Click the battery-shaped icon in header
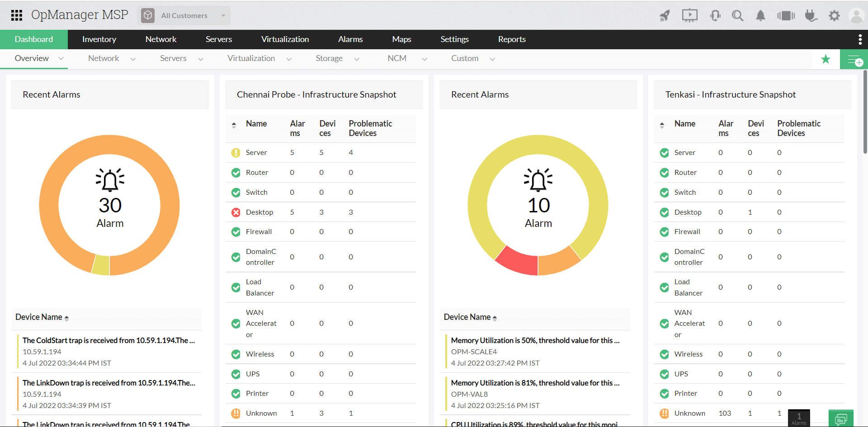This screenshot has height=427, width=868. (786, 16)
